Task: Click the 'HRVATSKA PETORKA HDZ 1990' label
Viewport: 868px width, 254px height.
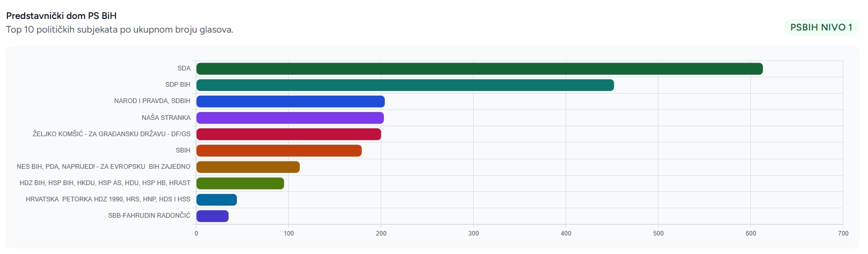Action: pyautogui.click(x=108, y=199)
